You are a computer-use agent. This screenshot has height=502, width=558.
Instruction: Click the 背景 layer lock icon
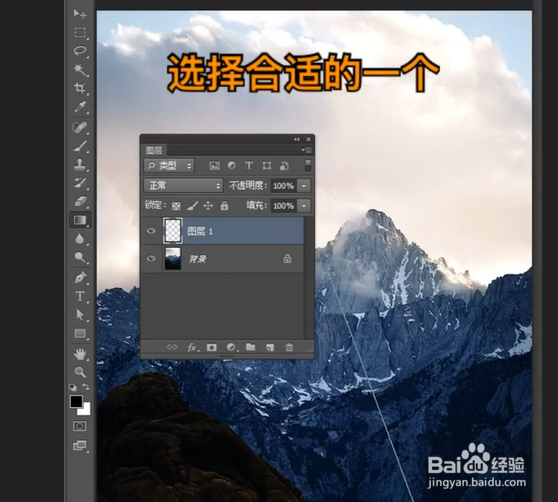click(x=287, y=259)
